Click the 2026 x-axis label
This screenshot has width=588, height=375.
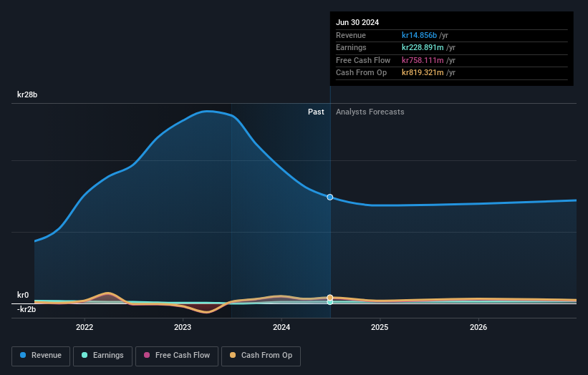[x=478, y=327]
